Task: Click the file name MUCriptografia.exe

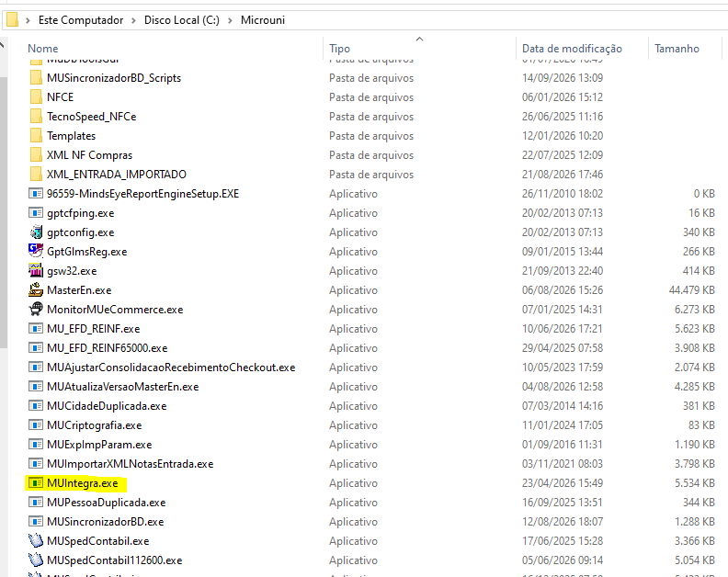Action: click(x=95, y=425)
